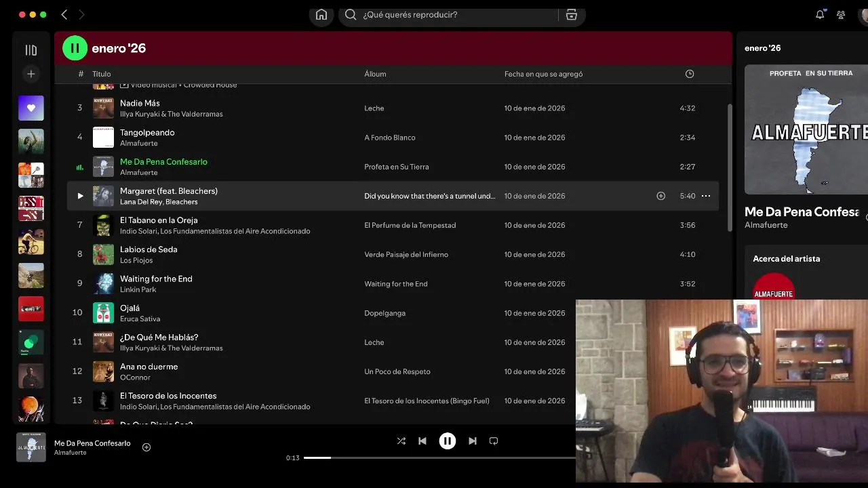
Task: Open the user profile avatar
Action: coord(864,15)
